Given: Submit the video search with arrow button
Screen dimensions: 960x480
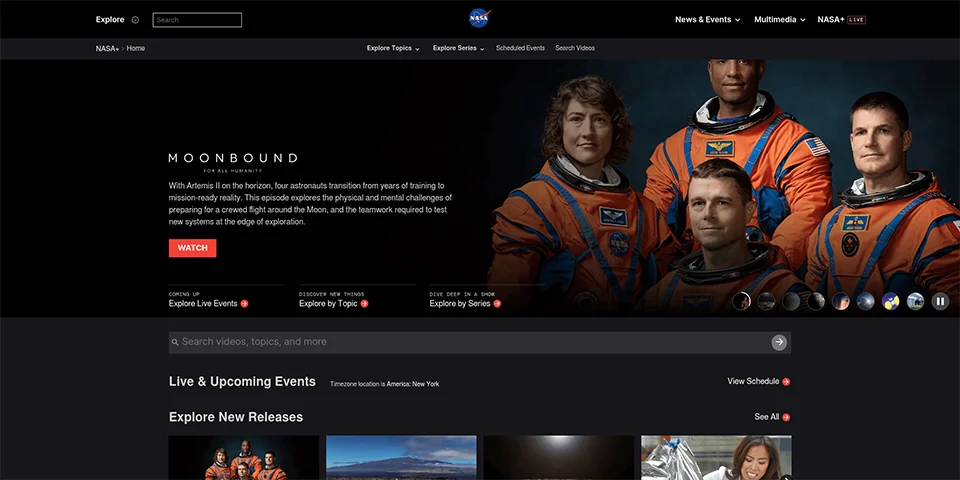Looking at the screenshot, I should pos(779,342).
